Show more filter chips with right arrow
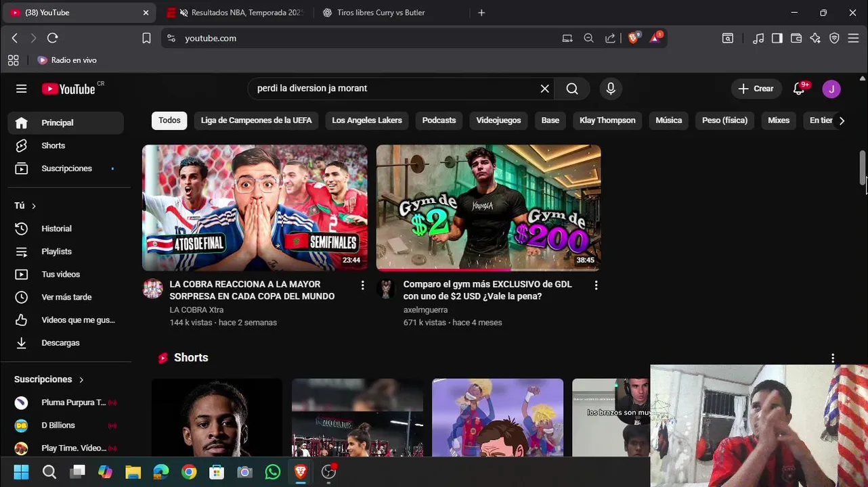The height and width of the screenshot is (487, 868). [x=842, y=120]
